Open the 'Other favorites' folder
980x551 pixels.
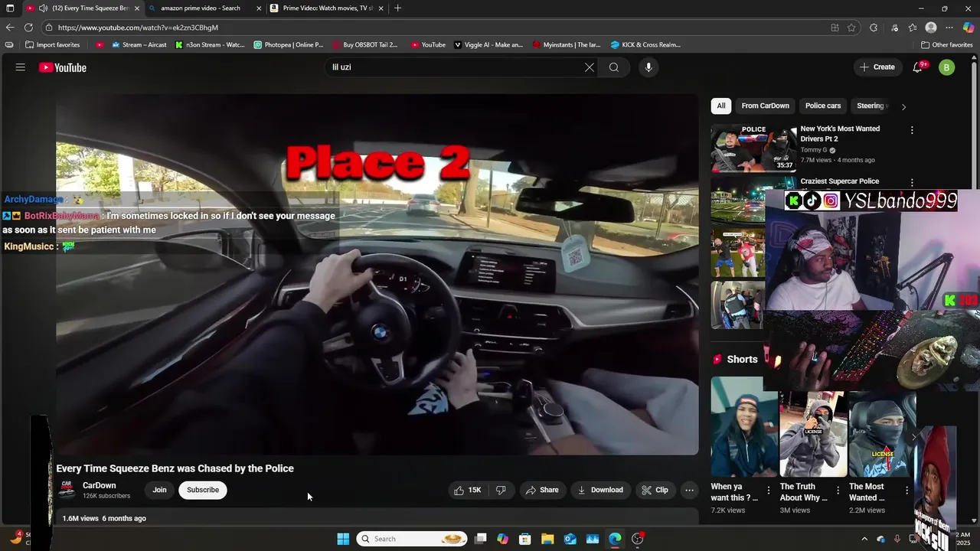pos(947,45)
